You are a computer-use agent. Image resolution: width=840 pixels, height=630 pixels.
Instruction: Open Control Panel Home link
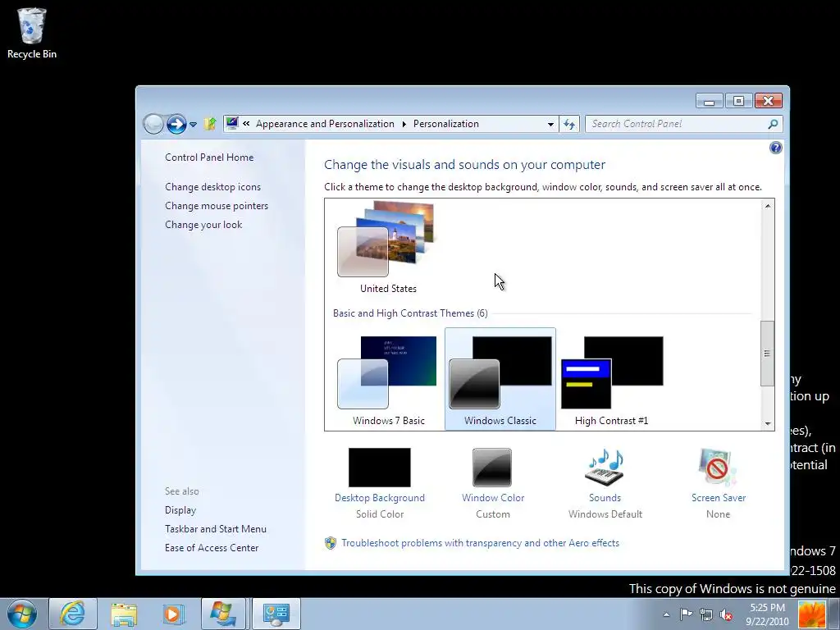point(209,157)
